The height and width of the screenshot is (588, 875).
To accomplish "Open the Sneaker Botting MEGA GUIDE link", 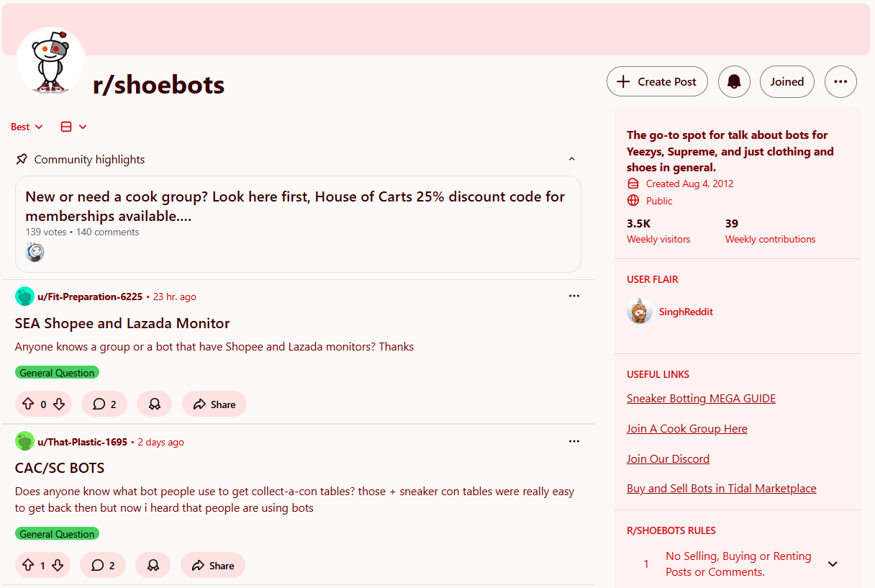I will [x=701, y=398].
